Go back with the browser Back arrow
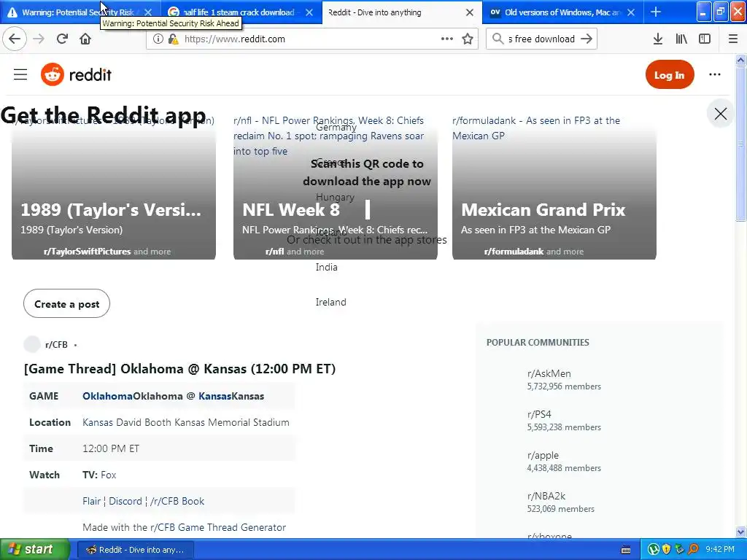The height and width of the screenshot is (560, 747). tap(15, 39)
